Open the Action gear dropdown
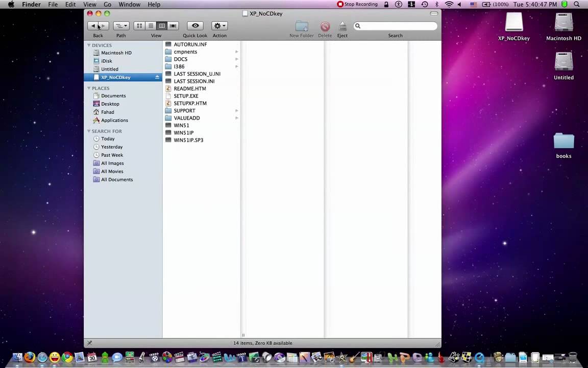The width and height of the screenshot is (588, 368). coord(219,26)
